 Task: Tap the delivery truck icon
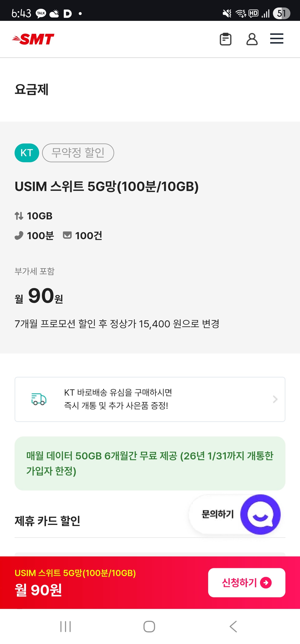pos(39,399)
